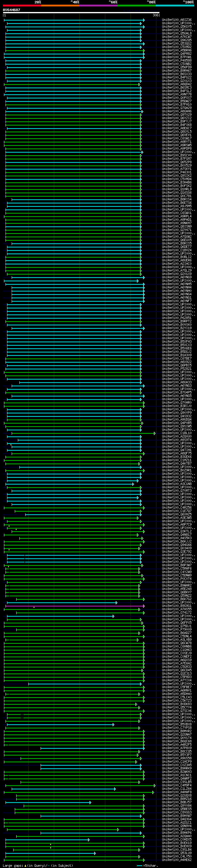Click the white AV644687 query sequence bar
197x868 pixels.
(81, 13)
